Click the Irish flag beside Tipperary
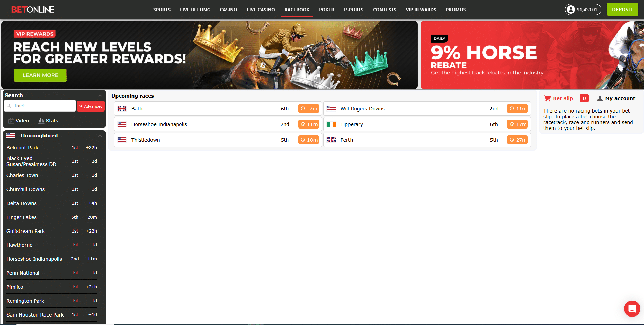 331,124
